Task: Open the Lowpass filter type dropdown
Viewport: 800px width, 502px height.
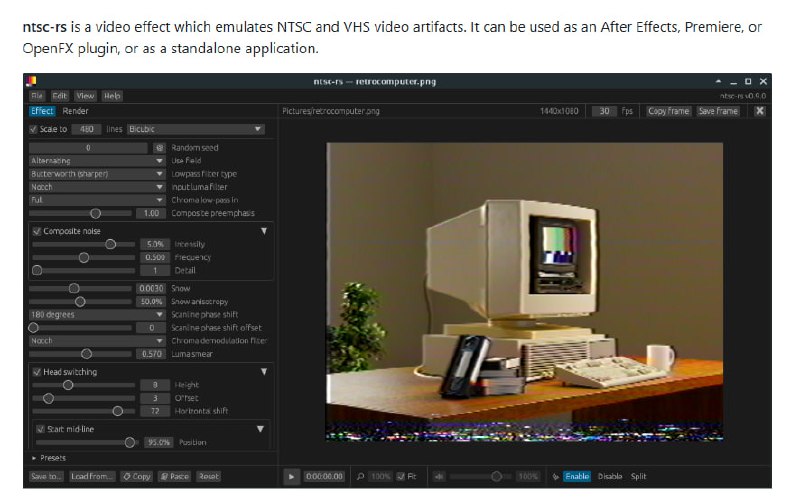Action: [97, 174]
